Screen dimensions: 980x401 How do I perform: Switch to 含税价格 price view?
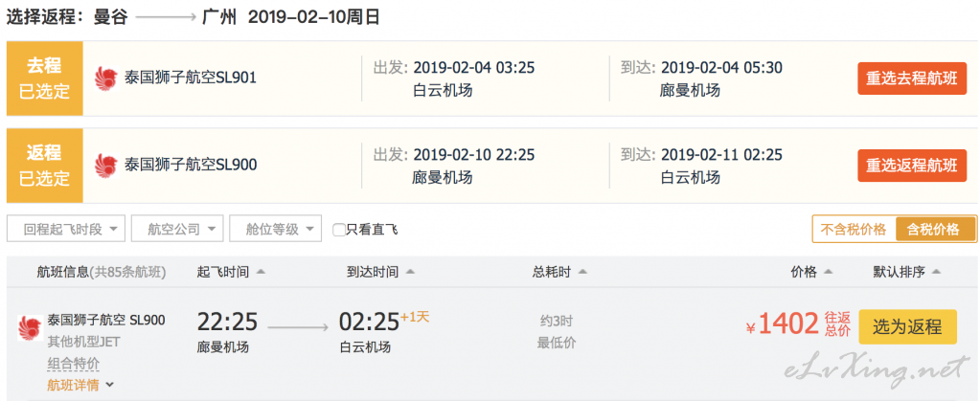936,230
